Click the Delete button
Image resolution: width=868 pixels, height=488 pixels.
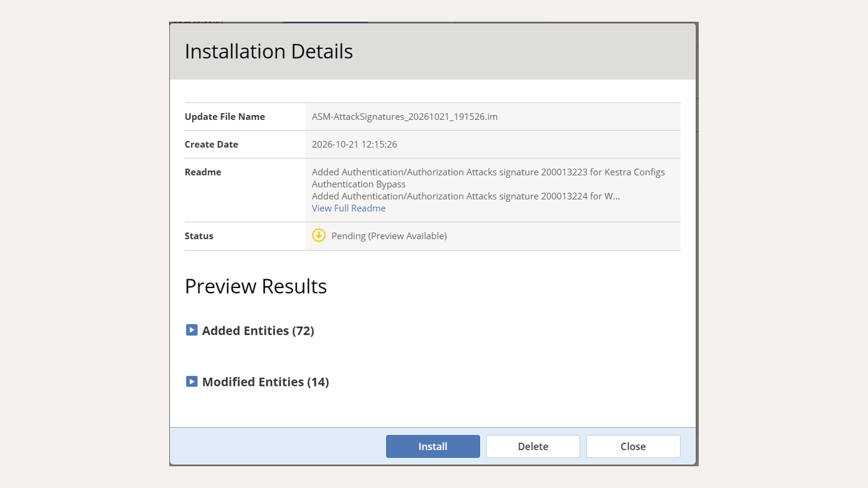[x=533, y=446]
